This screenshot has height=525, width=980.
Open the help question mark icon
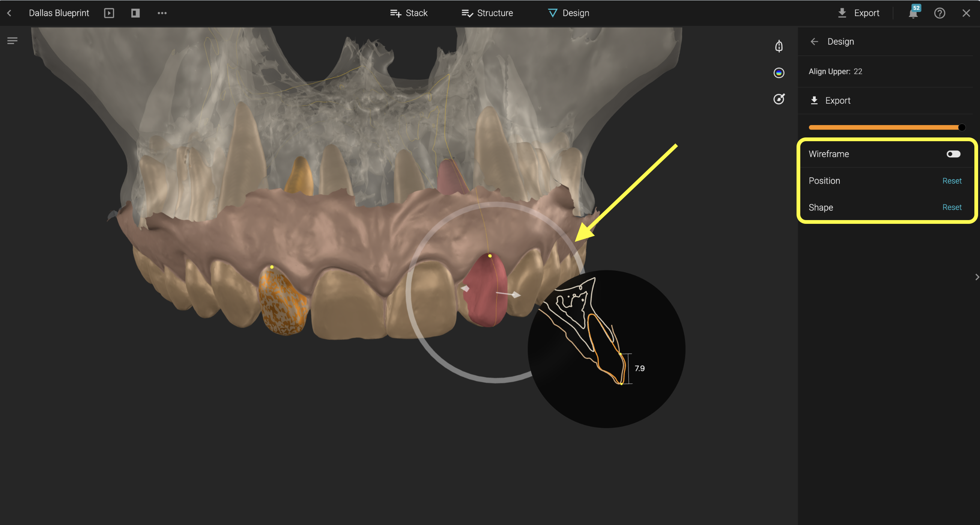939,13
